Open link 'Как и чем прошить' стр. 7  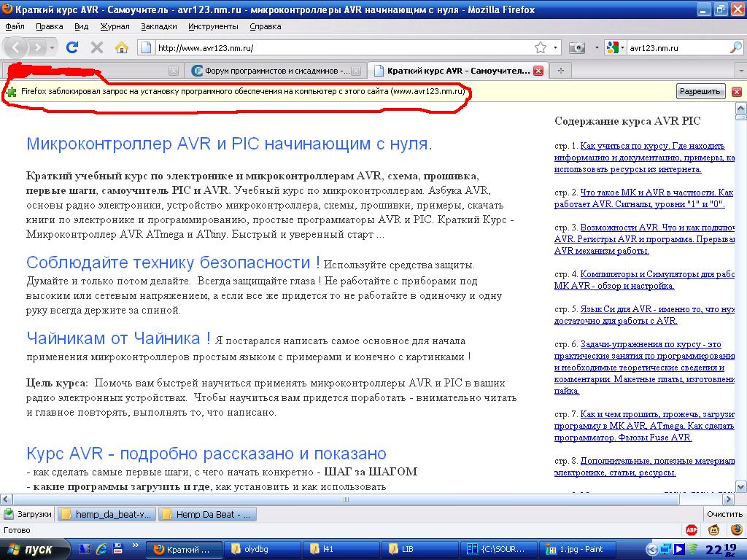click(x=644, y=426)
